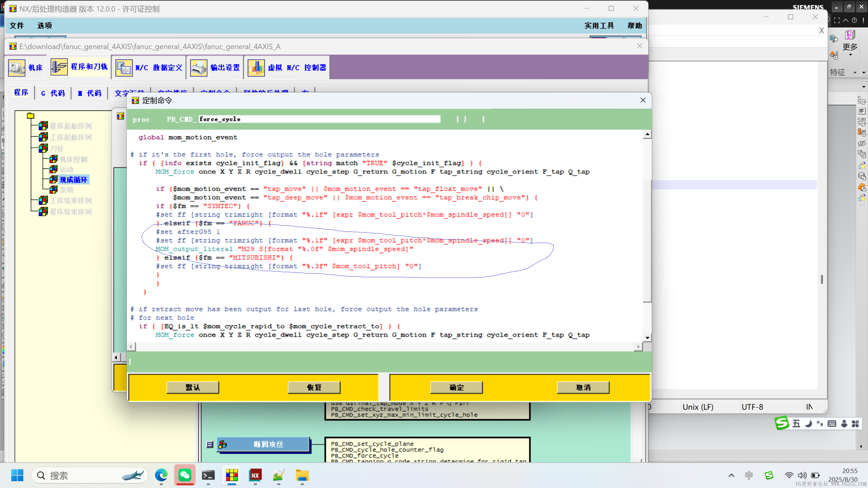The image size is (868, 488).
Task: Click the Sogou input method icon
Action: [782, 423]
